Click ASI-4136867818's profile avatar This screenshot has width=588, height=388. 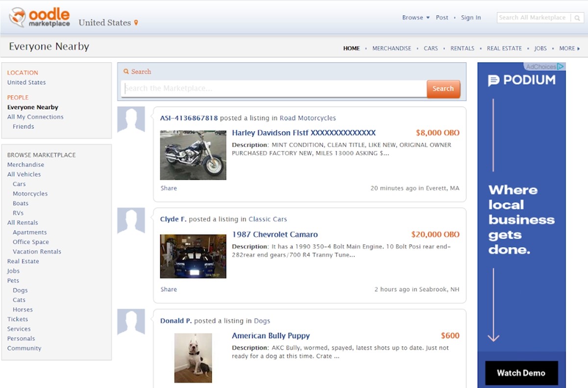coord(131,120)
